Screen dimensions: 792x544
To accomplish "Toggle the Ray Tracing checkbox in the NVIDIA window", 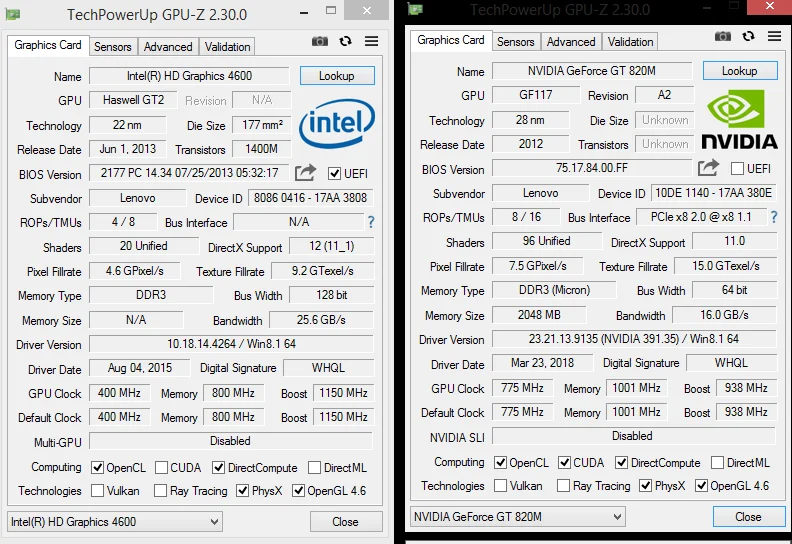I will point(563,485).
